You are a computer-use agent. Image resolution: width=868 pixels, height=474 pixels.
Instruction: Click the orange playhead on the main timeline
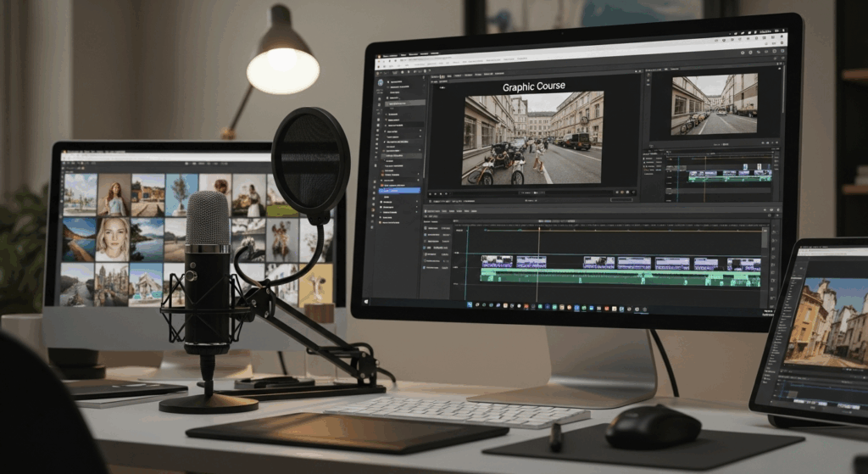point(537,254)
